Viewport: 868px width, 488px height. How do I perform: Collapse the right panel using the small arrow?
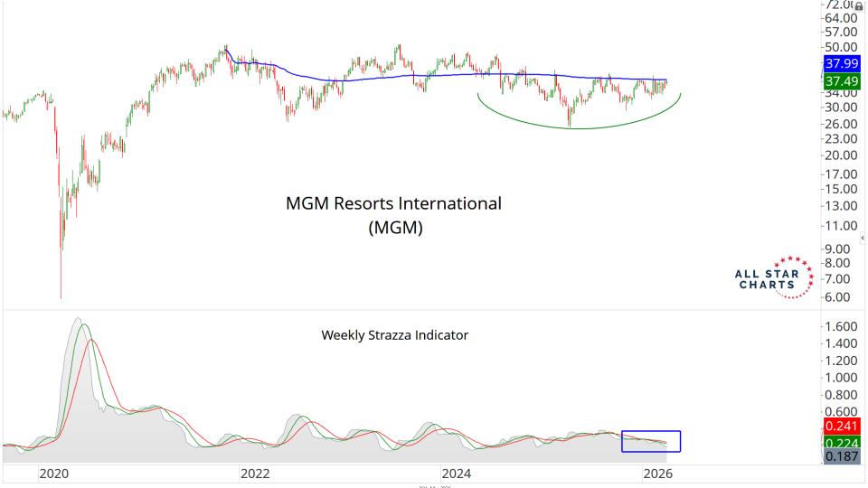[862, 236]
